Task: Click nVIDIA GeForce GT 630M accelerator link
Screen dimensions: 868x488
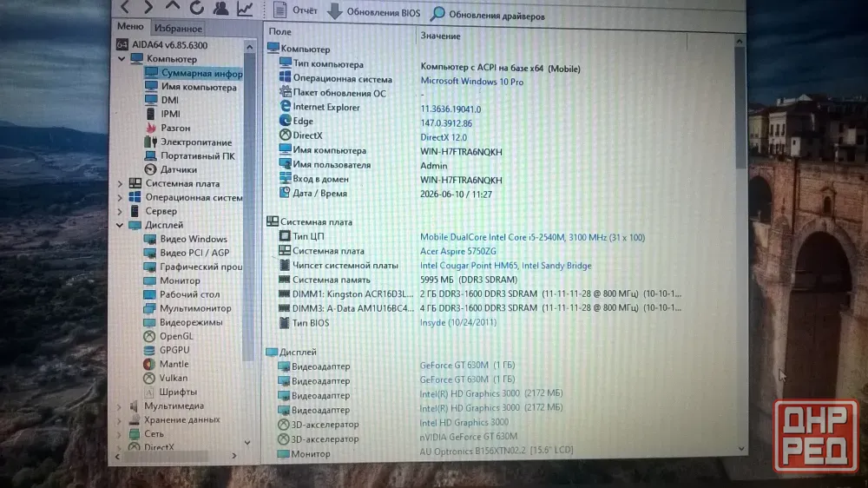Action: click(x=469, y=437)
